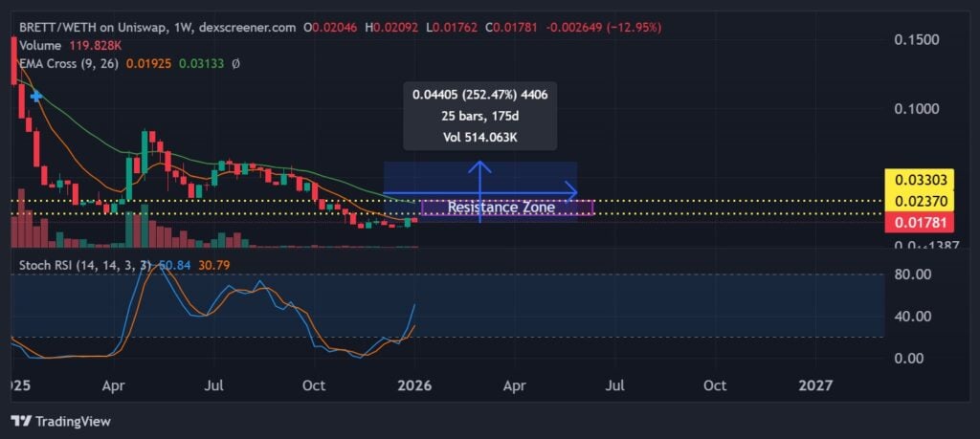Click the Vol 514.063K measurement text
Screen dimensions: 980x439
point(480,138)
